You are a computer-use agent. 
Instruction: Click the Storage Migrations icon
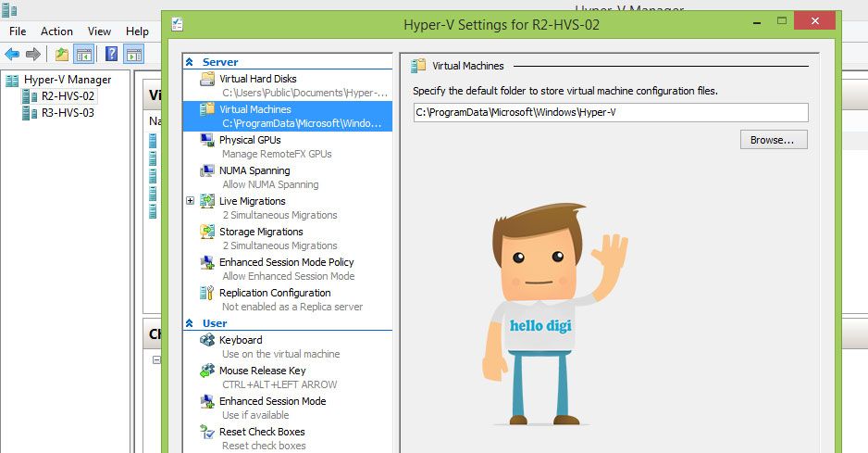pyautogui.click(x=207, y=232)
